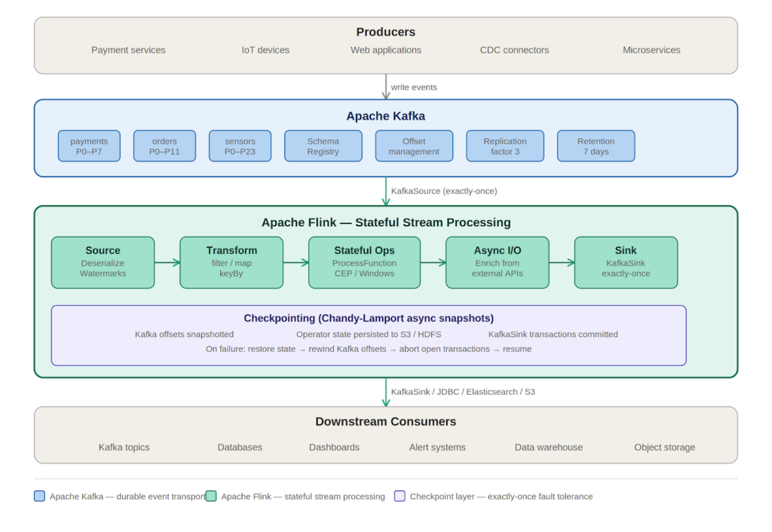Click the purple Checkpoint layer legend swatch
Viewport: 772px width, 532px height.
400,496
